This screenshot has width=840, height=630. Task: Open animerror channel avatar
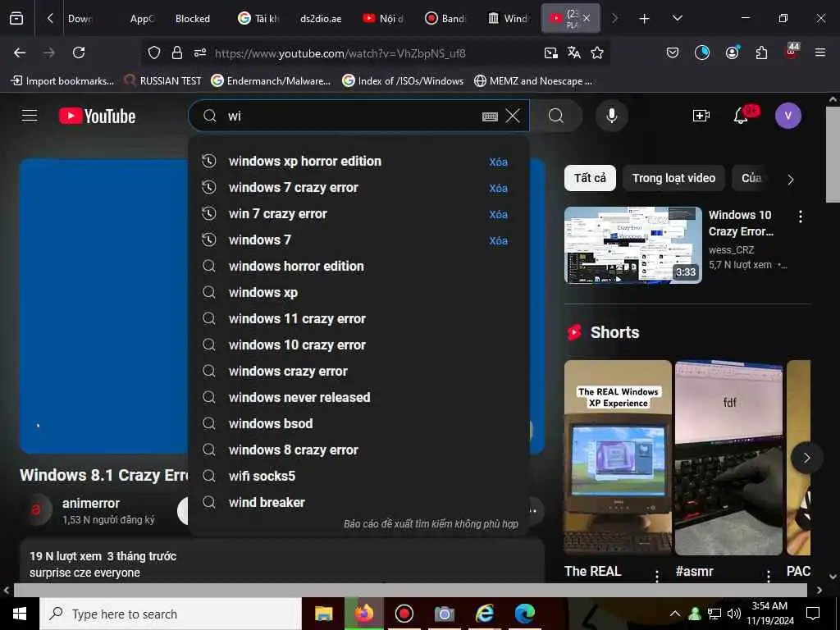[x=36, y=509]
